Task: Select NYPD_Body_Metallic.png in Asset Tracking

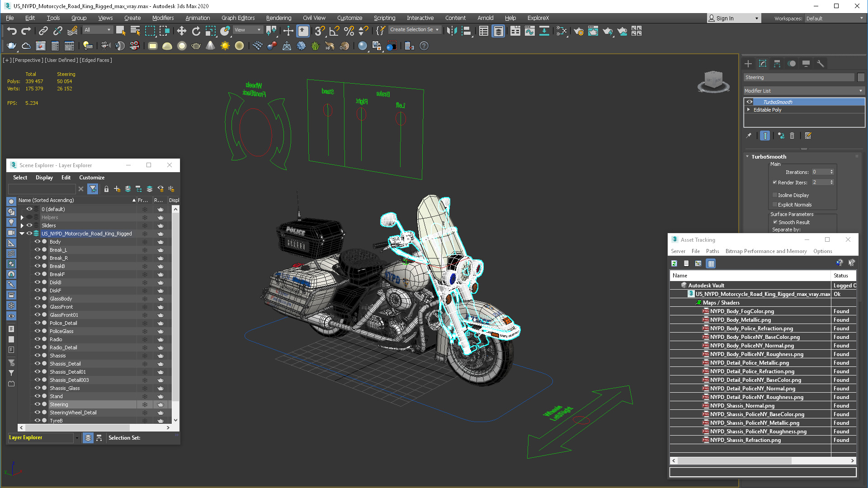Action: coord(741,320)
